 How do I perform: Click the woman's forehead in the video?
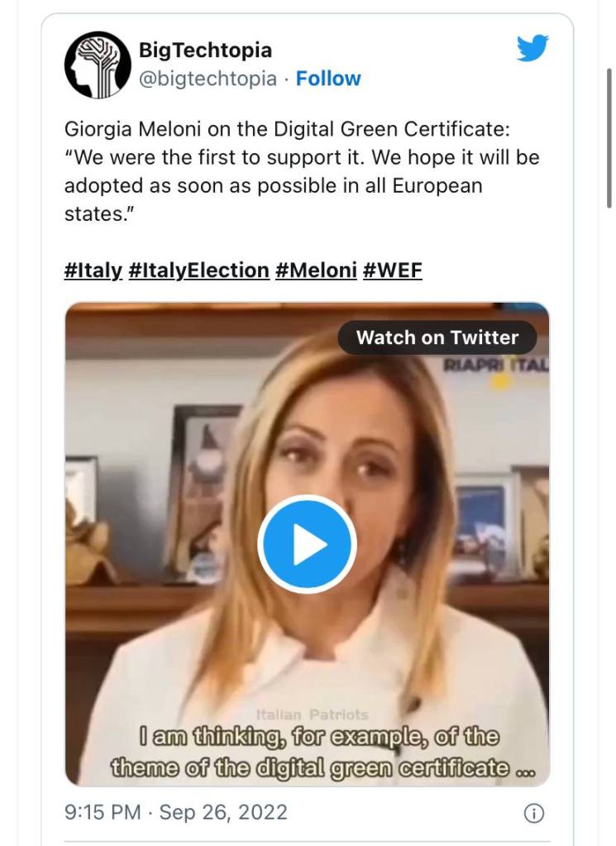(x=331, y=395)
